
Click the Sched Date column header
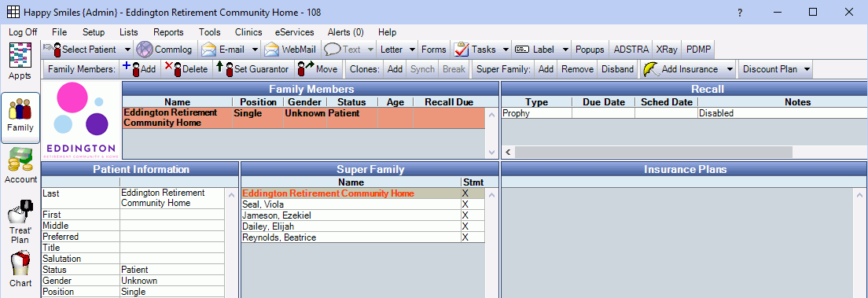667,102
